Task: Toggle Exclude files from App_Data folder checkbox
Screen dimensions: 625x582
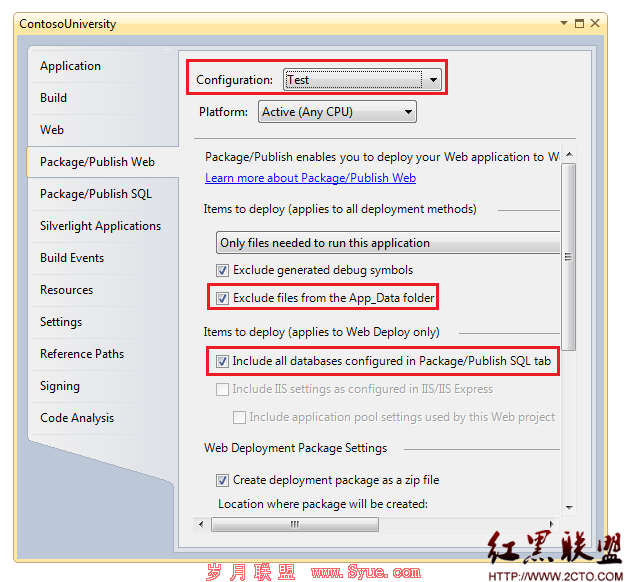Action: 222,298
